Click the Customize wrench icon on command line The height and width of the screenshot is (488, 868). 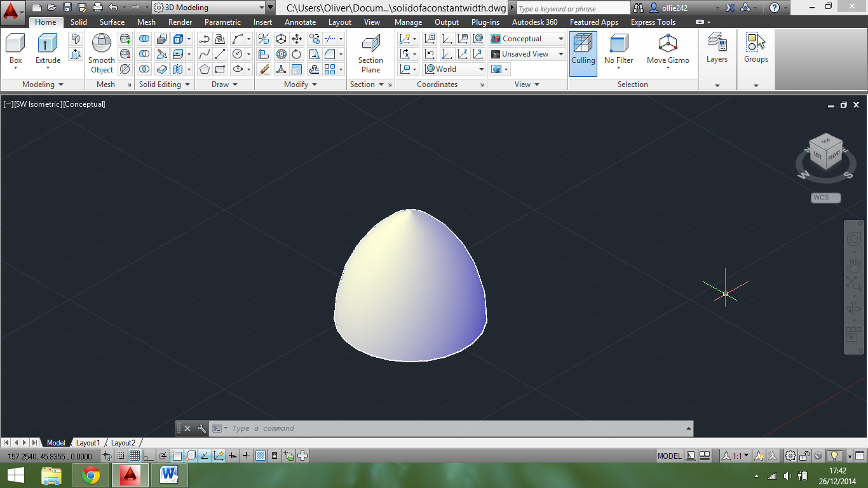(x=201, y=428)
